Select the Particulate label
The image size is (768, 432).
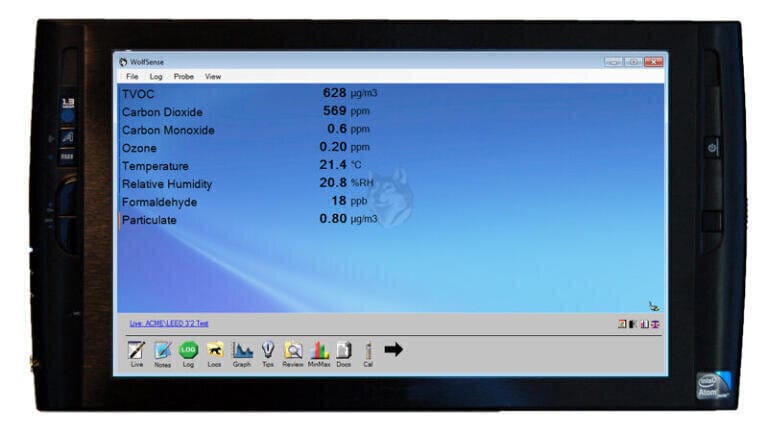pos(149,220)
